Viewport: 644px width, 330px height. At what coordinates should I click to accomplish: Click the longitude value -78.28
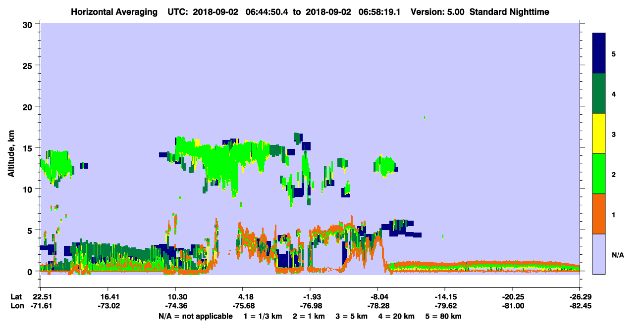pyautogui.click(x=377, y=306)
